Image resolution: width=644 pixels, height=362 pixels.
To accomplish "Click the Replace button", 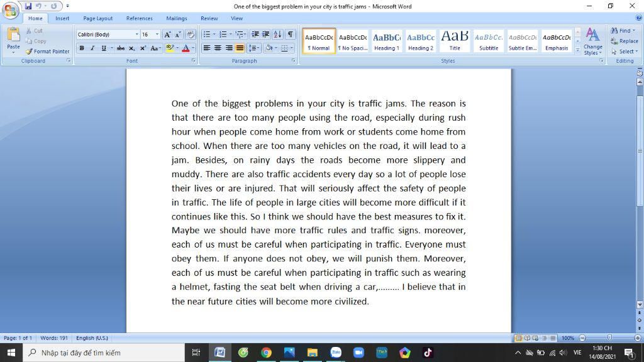I will pyautogui.click(x=625, y=41).
